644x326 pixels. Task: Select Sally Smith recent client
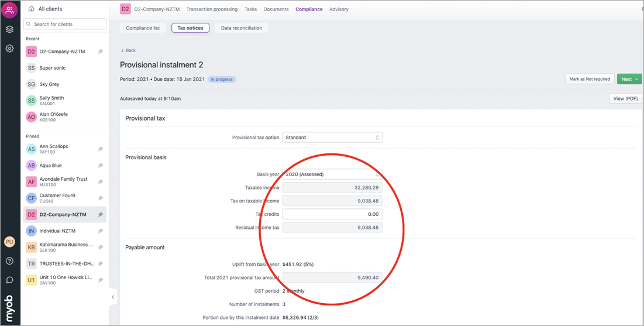click(x=64, y=101)
